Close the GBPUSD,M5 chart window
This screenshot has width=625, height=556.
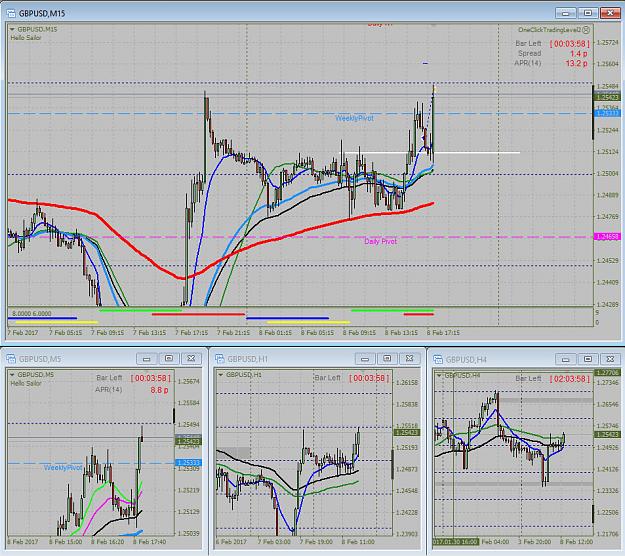pyautogui.click(x=191, y=359)
